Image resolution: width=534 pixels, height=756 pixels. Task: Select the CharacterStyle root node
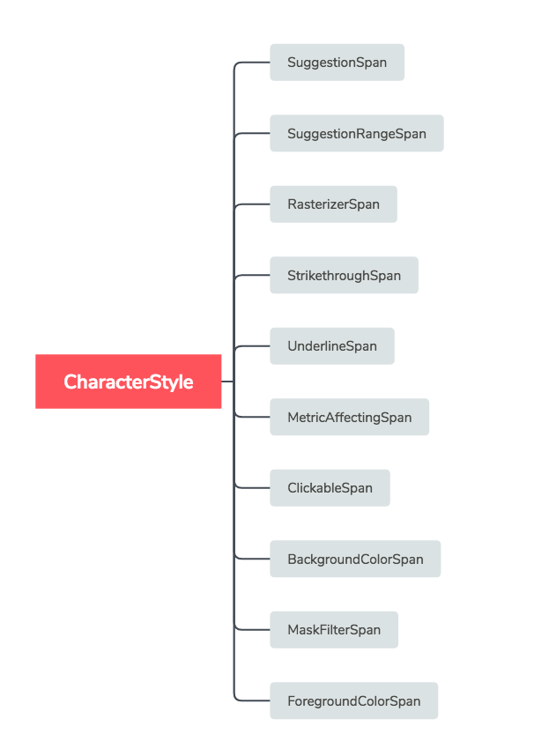(x=128, y=382)
